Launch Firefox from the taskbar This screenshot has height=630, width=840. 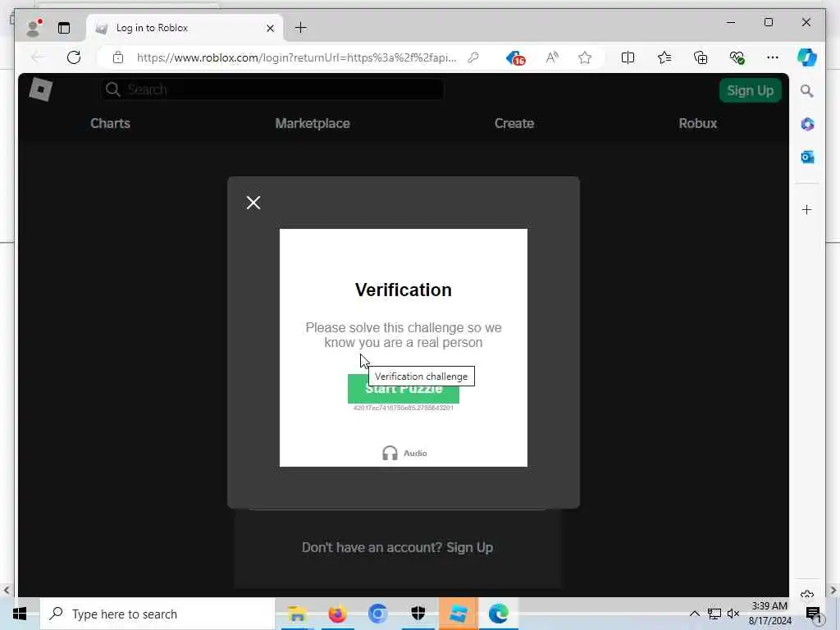[x=337, y=614]
